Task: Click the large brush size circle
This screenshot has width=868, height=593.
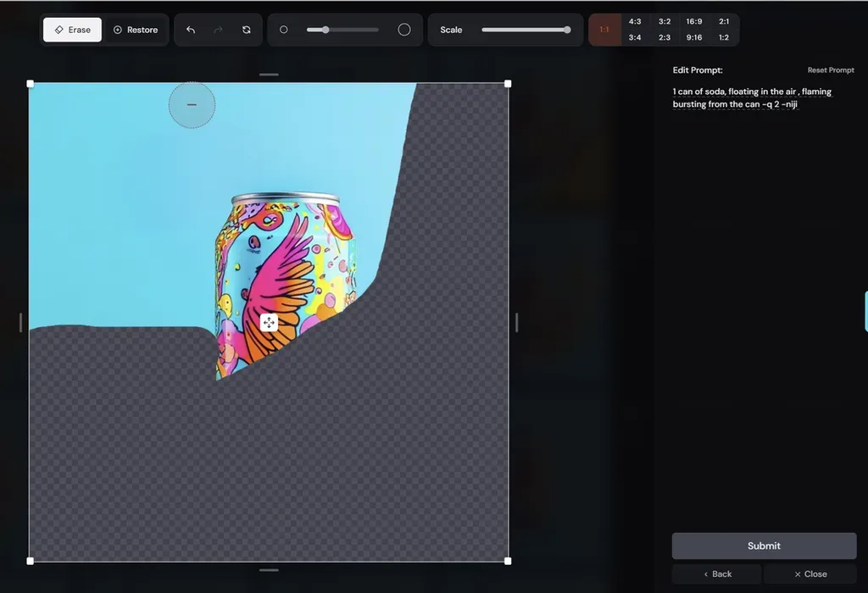Action: coord(404,30)
